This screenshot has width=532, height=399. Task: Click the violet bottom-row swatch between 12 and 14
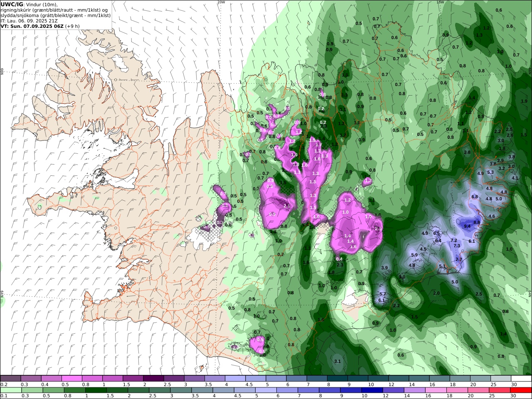point(393,390)
